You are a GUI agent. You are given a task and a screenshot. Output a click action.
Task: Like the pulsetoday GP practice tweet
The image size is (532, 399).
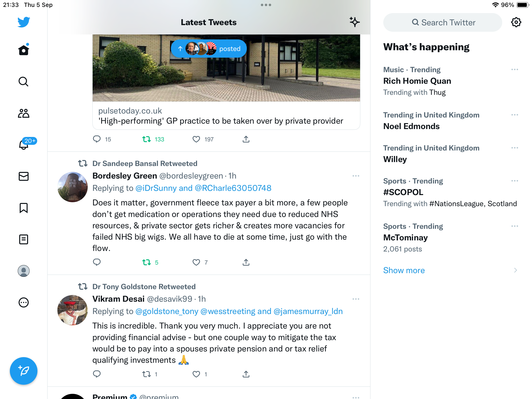click(196, 139)
